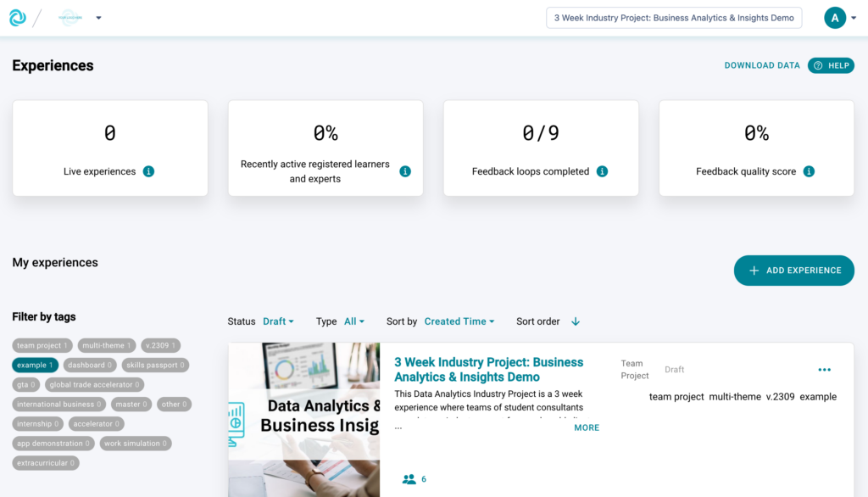This screenshot has height=497, width=868.
Task: Click the participants icon showing 6
Action: click(x=409, y=479)
